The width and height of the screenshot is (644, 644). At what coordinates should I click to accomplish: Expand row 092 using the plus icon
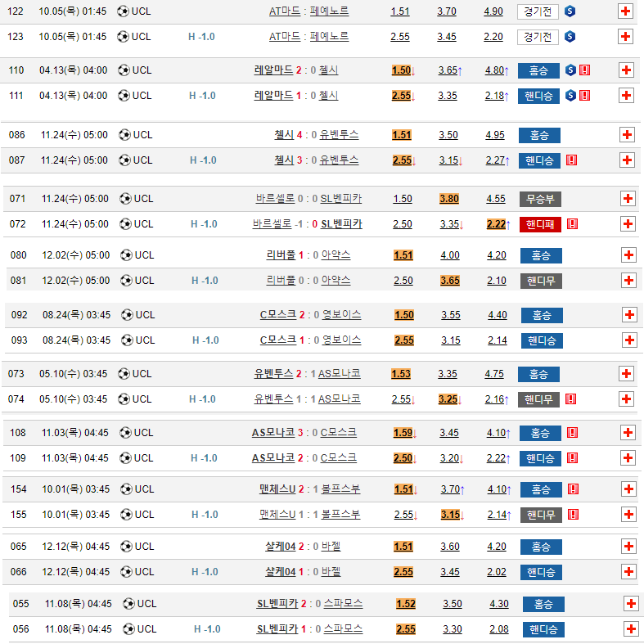[x=629, y=315]
